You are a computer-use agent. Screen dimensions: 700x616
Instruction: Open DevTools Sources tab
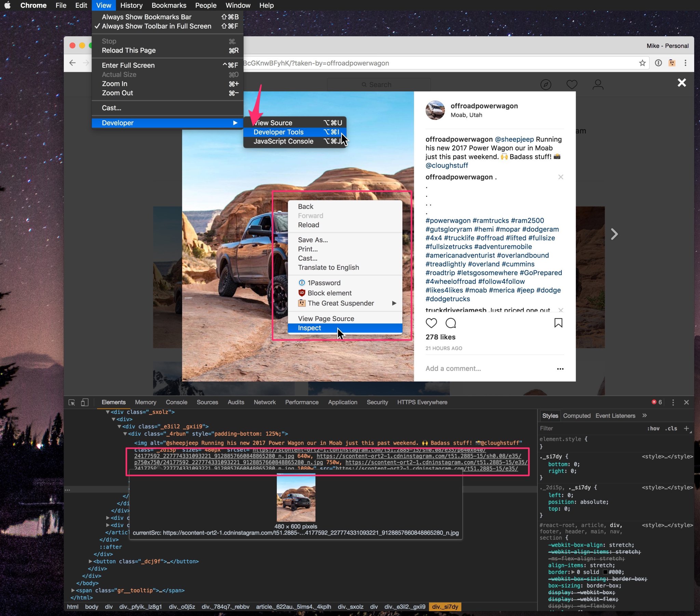click(207, 403)
